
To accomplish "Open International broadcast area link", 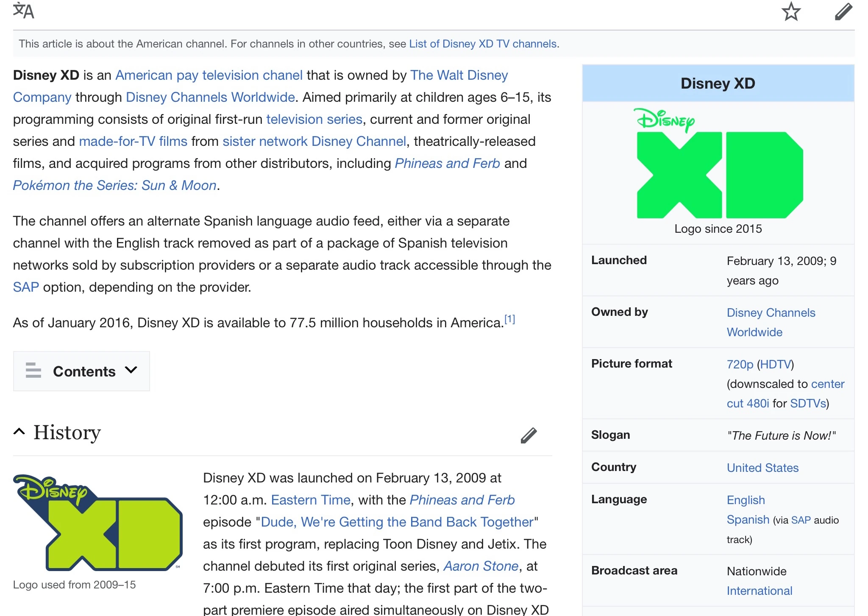I will click(759, 591).
